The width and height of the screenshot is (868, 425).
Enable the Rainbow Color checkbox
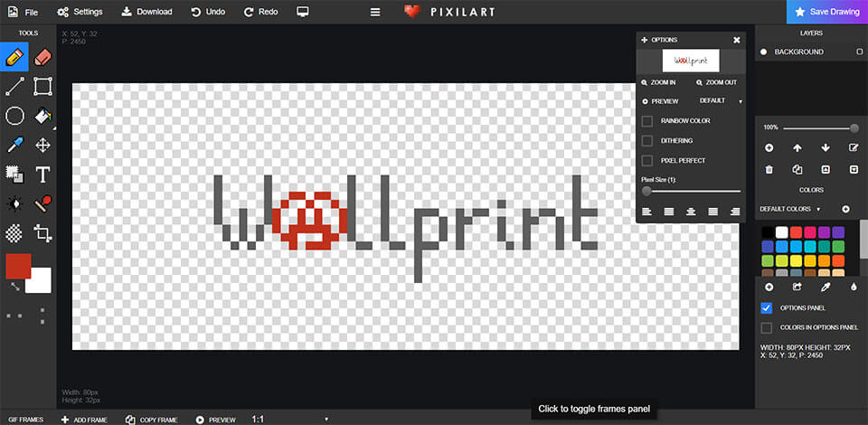click(x=646, y=120)
